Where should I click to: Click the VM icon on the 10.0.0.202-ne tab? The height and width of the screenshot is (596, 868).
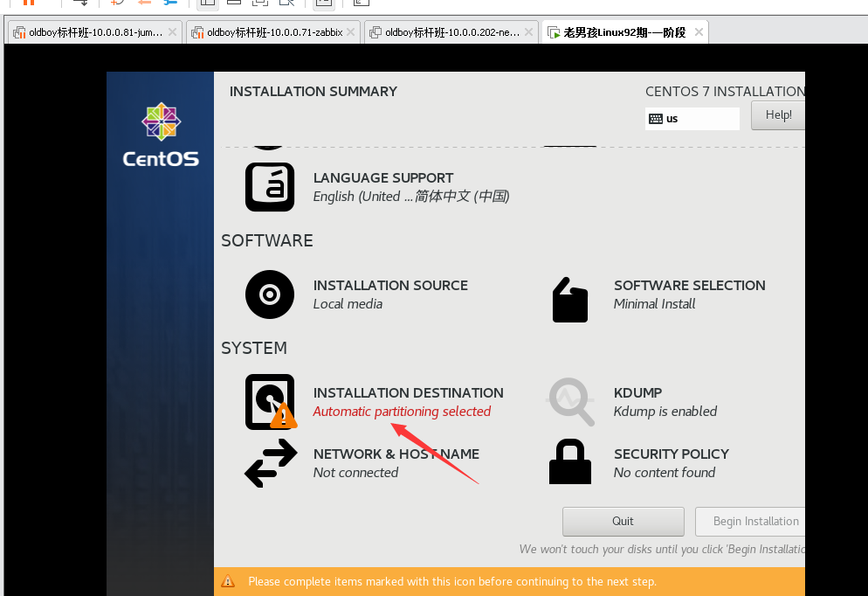[x=375, y=32]
